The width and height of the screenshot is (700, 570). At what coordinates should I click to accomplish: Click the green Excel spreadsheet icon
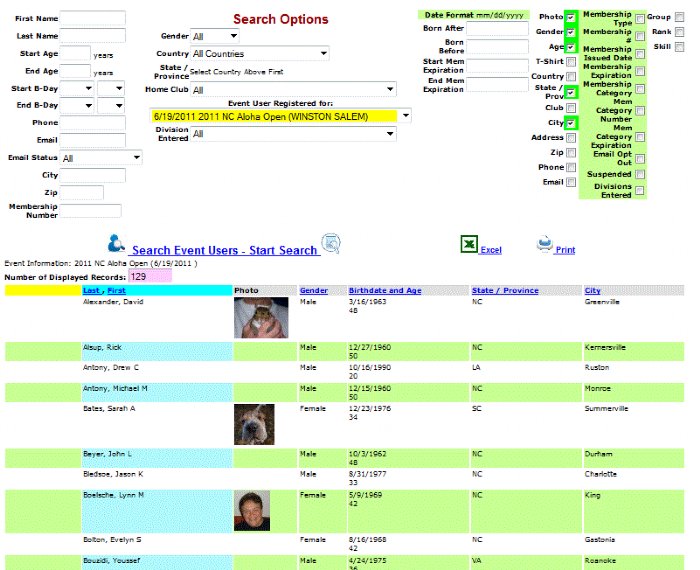click(x=469, y=244)
